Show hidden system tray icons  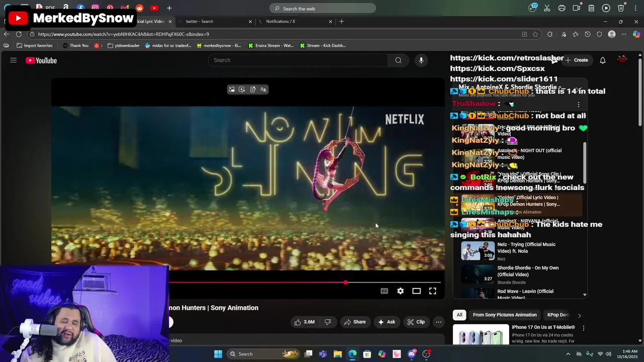(568, 354)
